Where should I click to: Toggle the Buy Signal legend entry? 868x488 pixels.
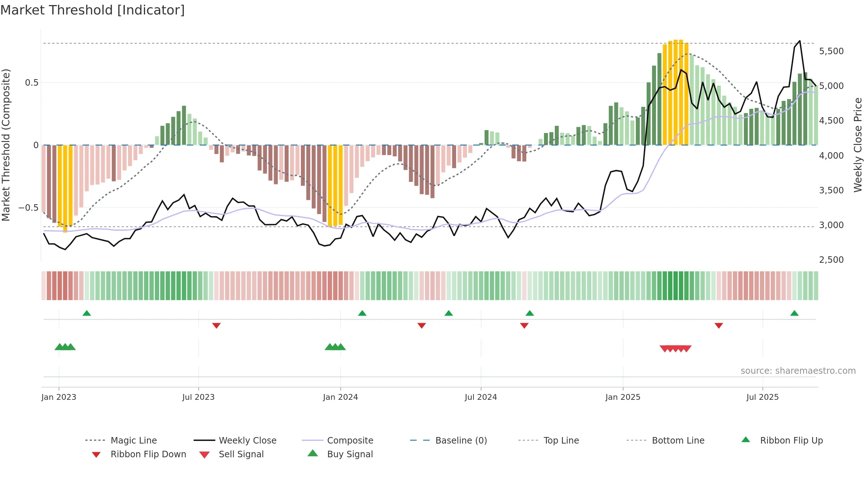340,454
